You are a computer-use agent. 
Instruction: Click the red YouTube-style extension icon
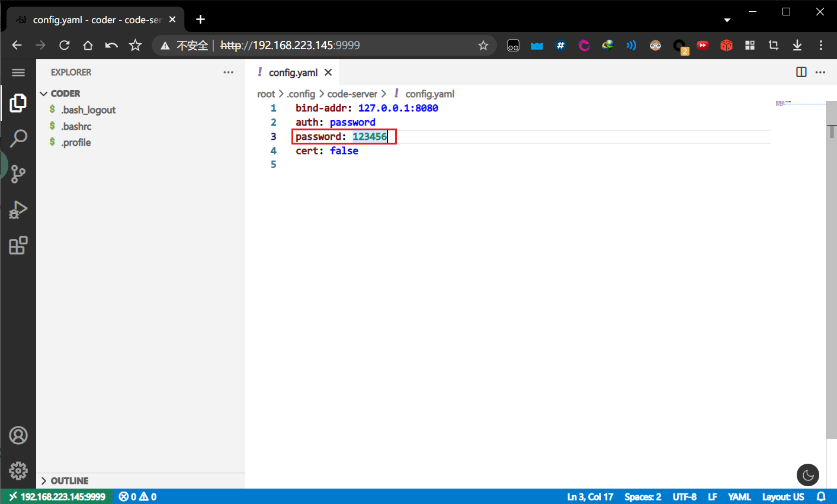click(703, 45)
